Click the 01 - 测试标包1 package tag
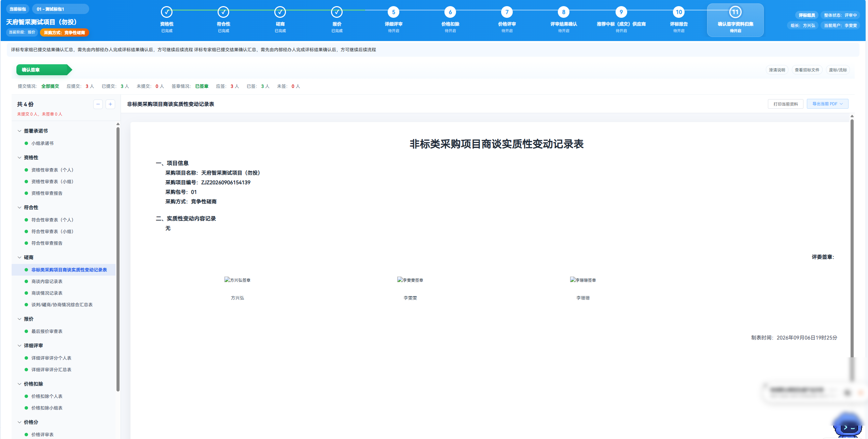The height and width of the screenshot is (439, 868). click(60, 9)
